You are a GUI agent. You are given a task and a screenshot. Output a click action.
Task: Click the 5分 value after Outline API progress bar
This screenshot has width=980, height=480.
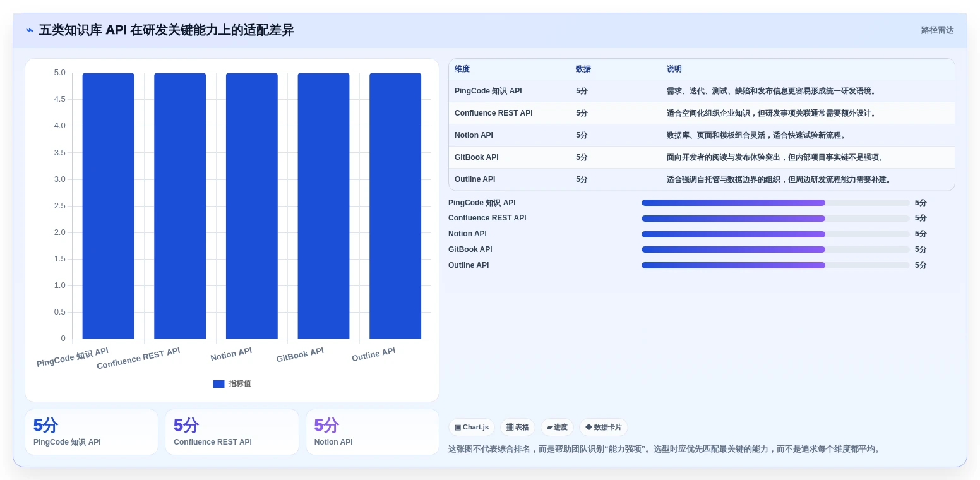[x=921, y=265]
